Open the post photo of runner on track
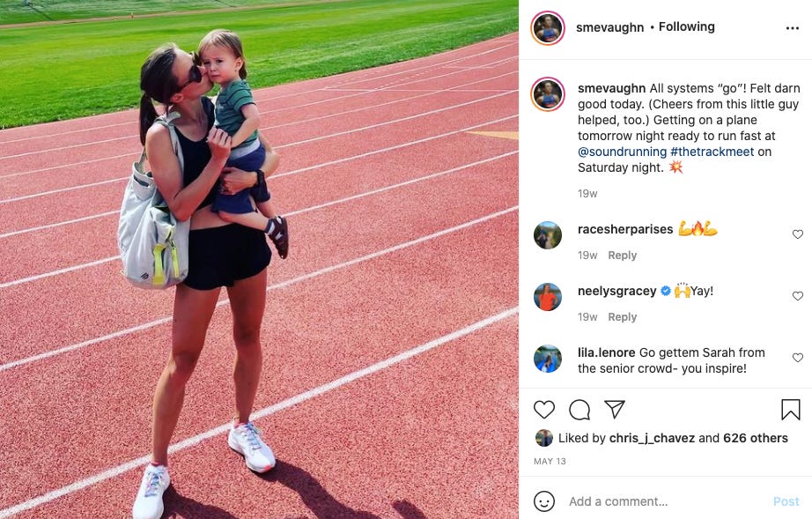The image size is (812, 519). [x=259, y=259]
